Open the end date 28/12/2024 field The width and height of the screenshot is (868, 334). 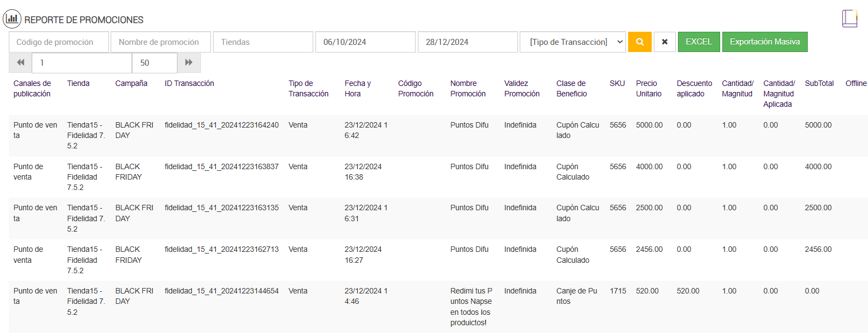point(468,42)
